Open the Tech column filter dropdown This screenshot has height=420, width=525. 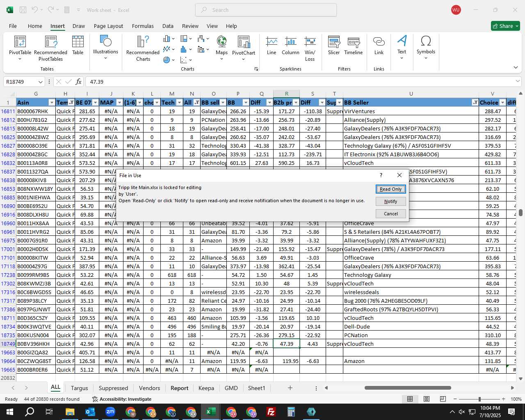(x=179, y=103)
